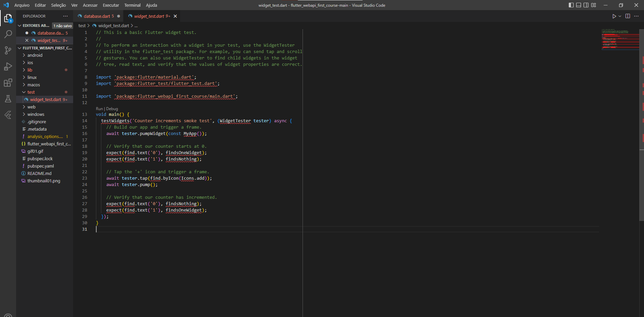This screenshot has width=644, height=317.
Task: Open gif01.gif file
Action: (x=45, y=151)
